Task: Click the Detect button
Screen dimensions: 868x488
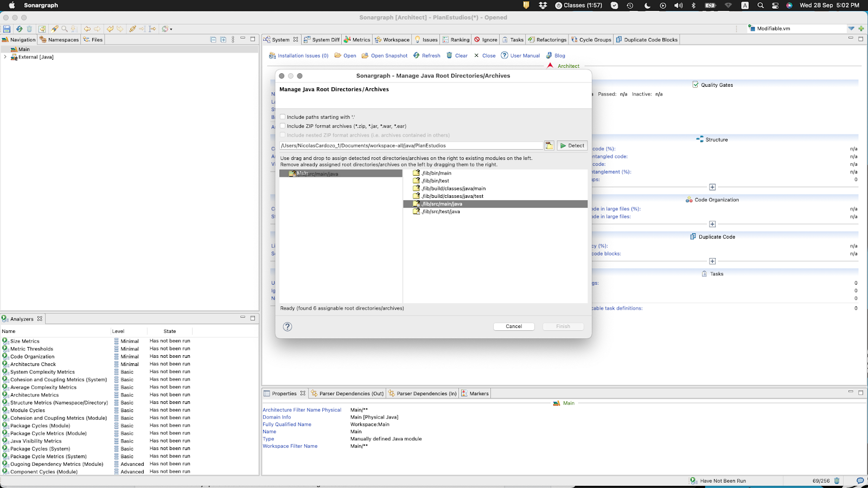Action: point(572,145)
